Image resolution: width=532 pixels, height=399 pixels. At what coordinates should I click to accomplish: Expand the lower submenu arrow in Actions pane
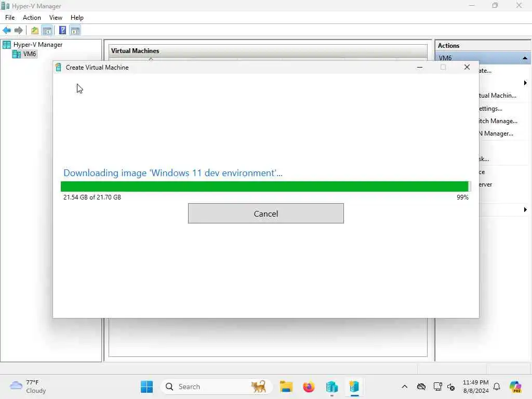pos(525,210)
